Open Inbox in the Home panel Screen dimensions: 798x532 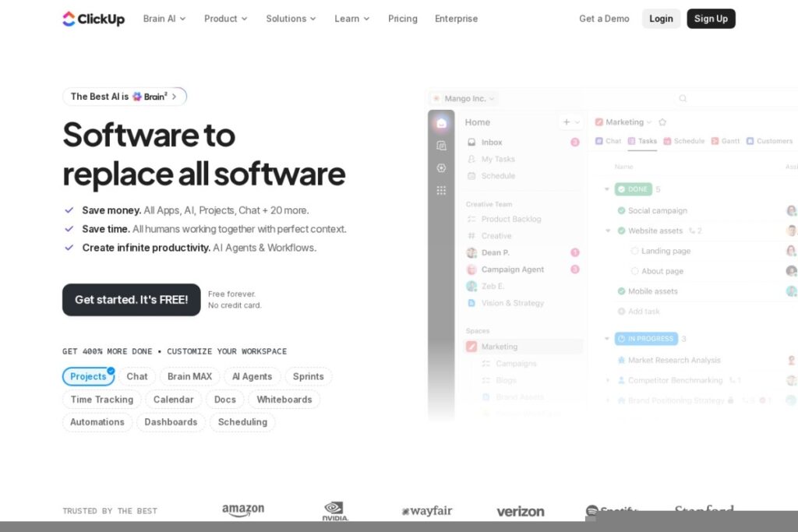click(x=523, y=143)
